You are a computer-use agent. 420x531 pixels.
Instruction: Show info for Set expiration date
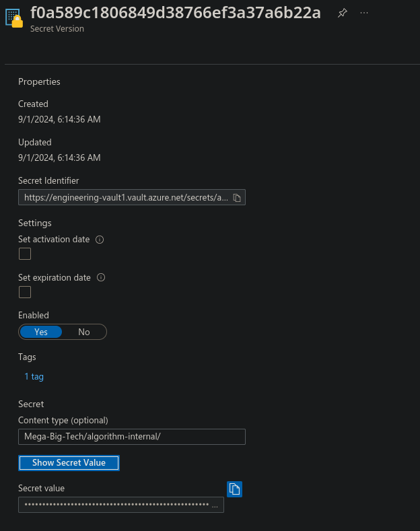point(101,277)
